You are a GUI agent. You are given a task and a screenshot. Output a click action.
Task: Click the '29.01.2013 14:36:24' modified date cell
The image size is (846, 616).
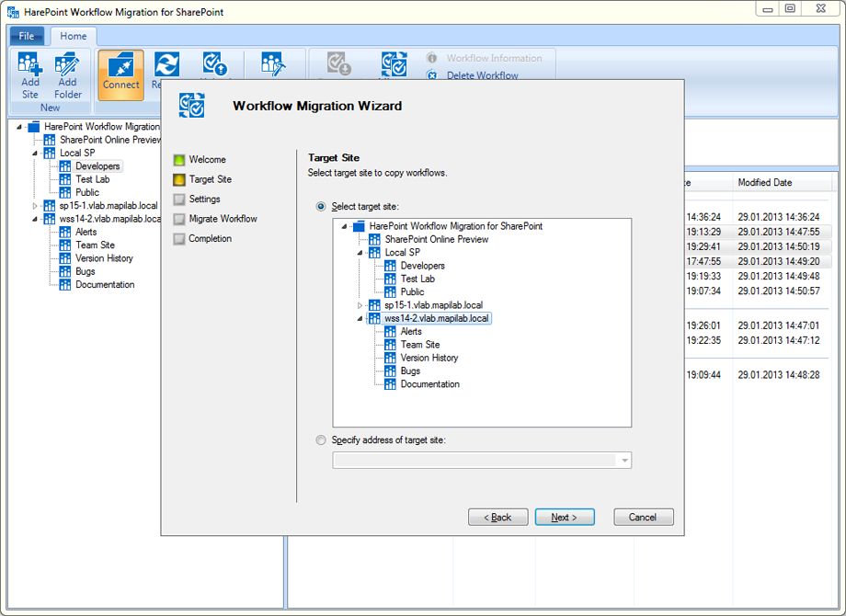tap(779, 217)
